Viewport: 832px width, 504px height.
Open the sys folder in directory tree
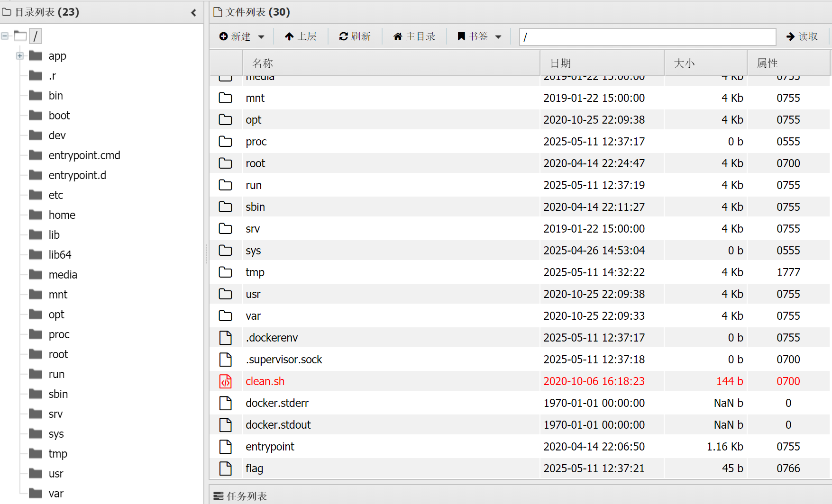(x=56, y=434)
